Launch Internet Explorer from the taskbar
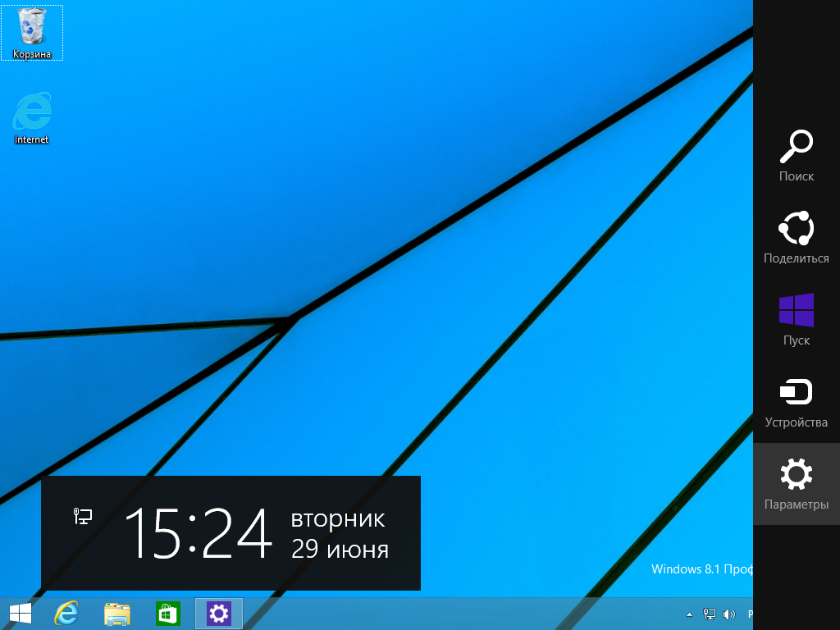Screen dimensions: 840x630 click(x=66, y=613)
